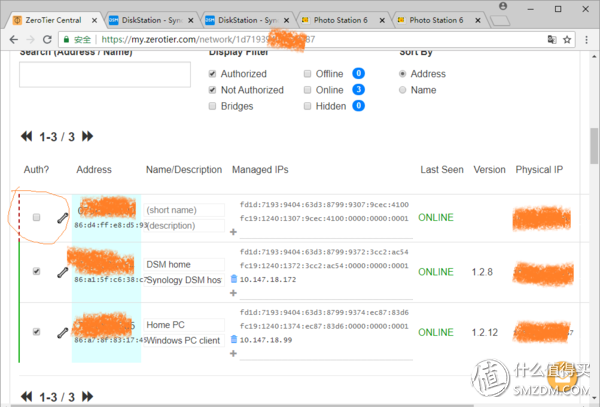Go to next page using top double-right arrows

click(87, 136)
